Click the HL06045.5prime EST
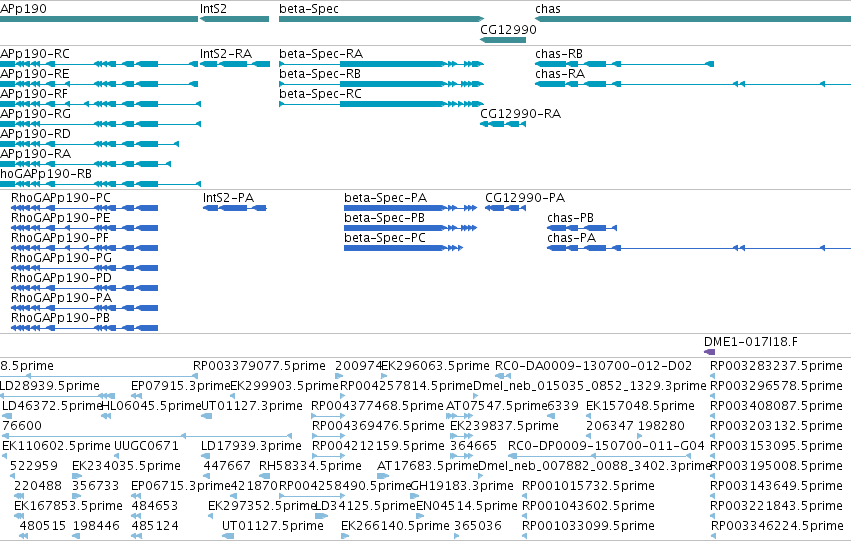Screen dimensions: 851x541 tap(151, 406)
